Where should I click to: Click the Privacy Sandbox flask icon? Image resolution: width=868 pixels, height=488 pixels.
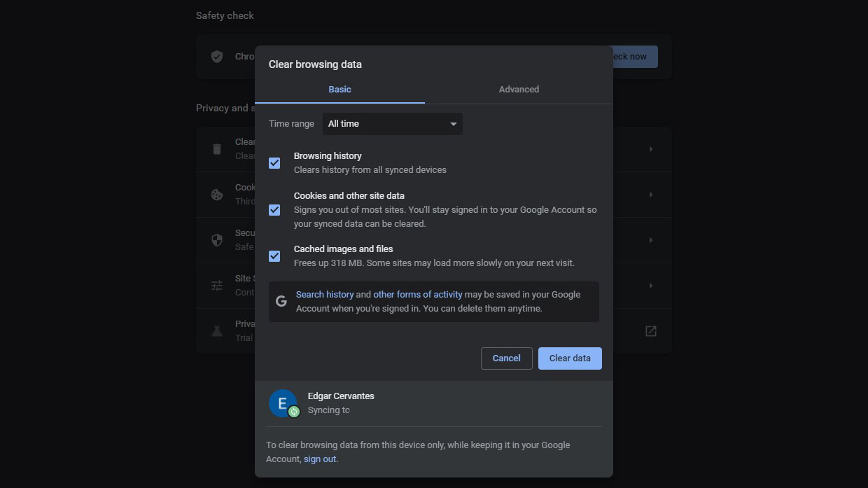[217, 331]
